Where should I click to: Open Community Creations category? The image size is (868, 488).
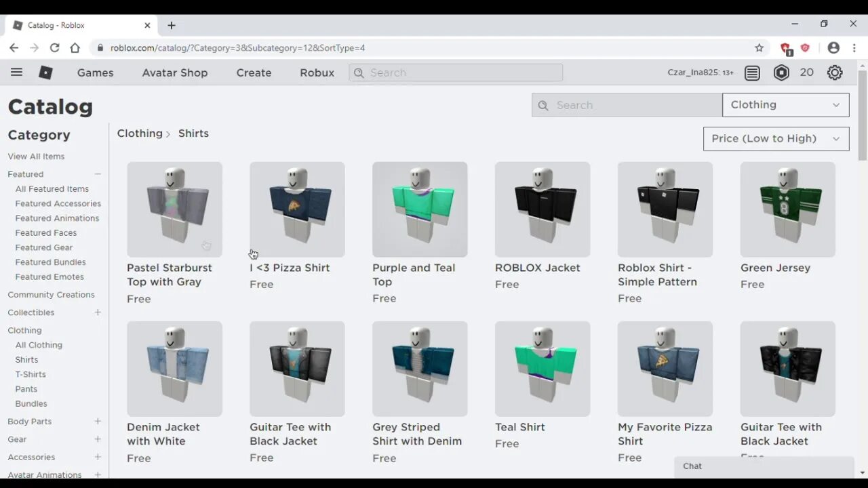(51, 295)
